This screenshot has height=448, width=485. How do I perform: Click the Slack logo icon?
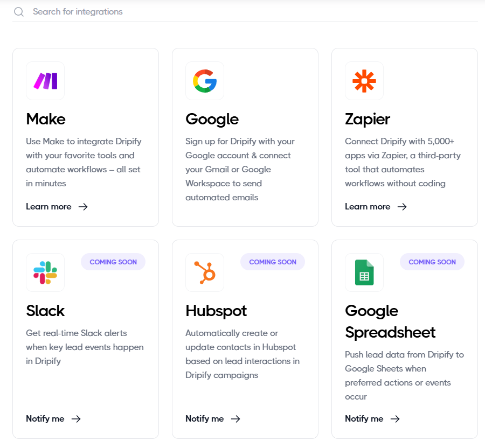coord(45,272)
